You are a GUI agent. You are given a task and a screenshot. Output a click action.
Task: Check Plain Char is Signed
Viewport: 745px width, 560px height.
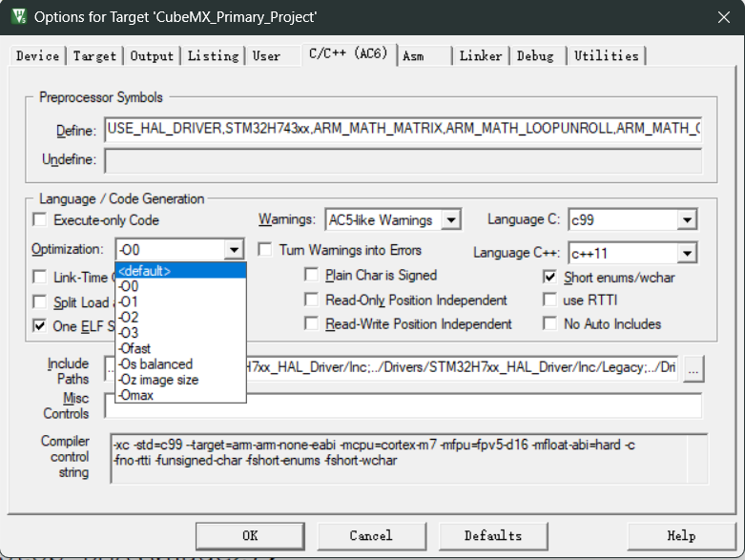coord(312,275)
